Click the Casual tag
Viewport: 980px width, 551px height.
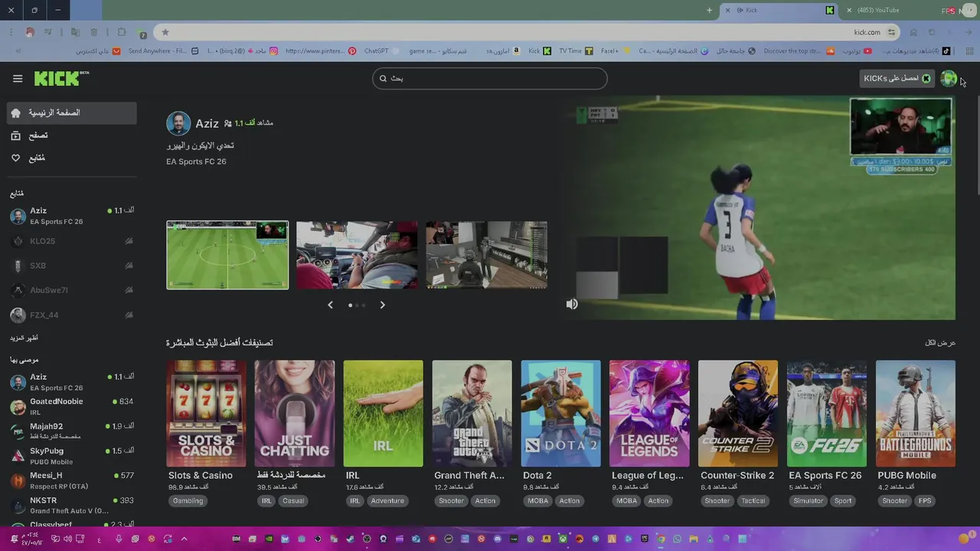click(293, 500)
